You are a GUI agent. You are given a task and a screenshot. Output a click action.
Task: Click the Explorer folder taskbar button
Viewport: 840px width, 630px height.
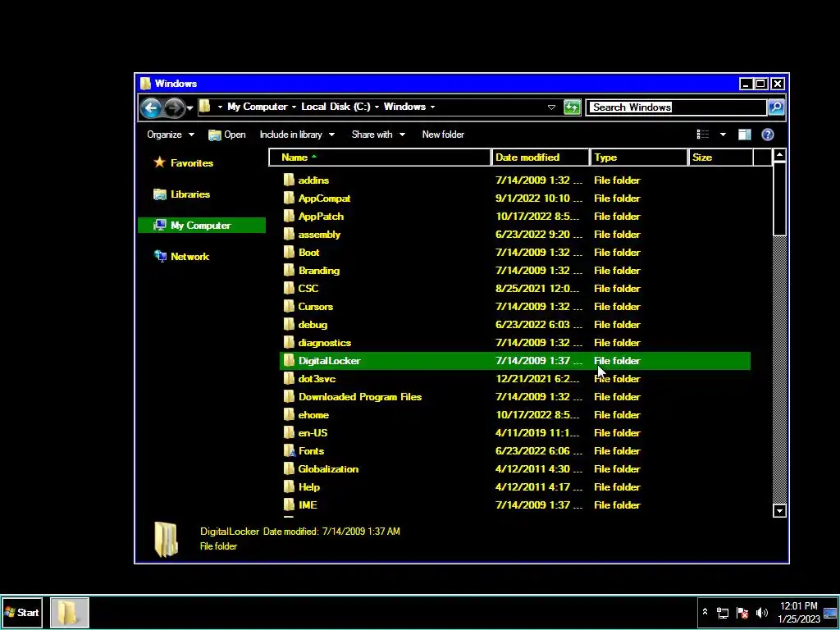[70, 612]
